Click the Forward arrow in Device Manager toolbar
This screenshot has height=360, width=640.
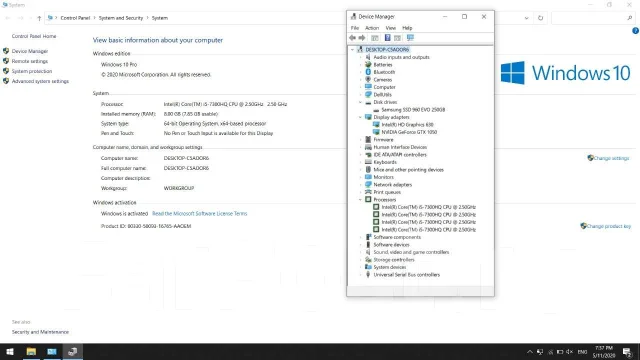click(x=362, y=38)
